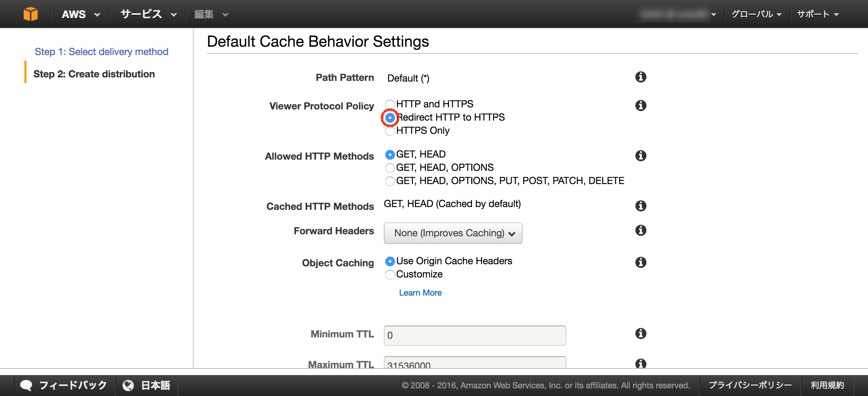Click info icon for Forward Headers
Viewport: 868px width, 396px height.
pyautogui.click(x=641, y=230)
